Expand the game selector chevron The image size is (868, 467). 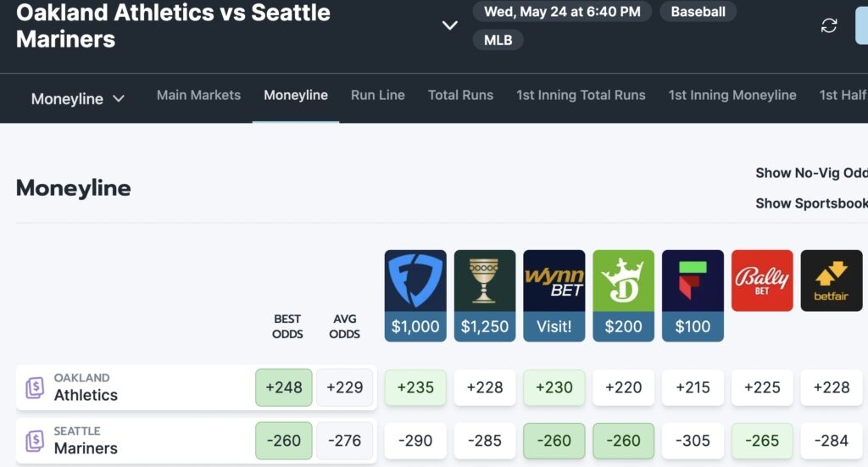click(x=449, y=25)
